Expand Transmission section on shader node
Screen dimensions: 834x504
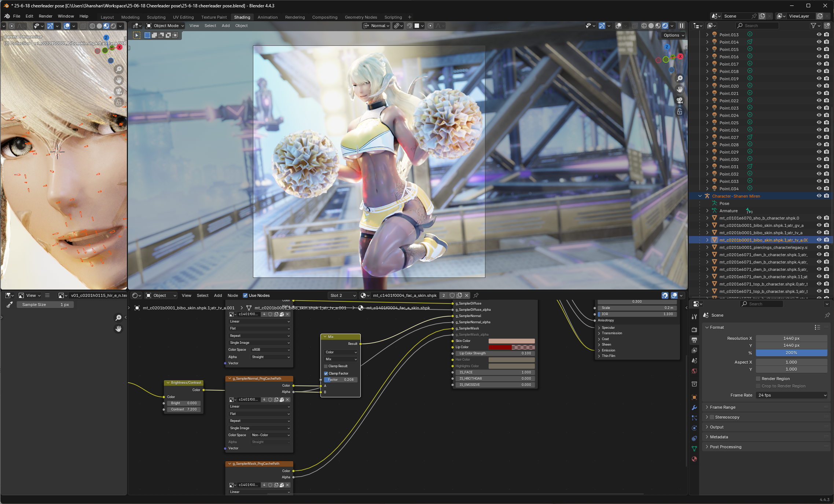611,333
